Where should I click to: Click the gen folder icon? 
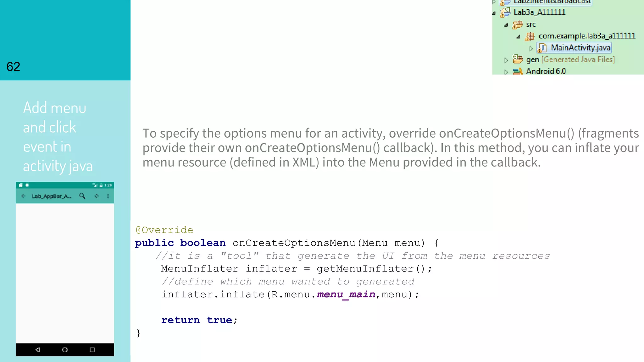point(518,59)
